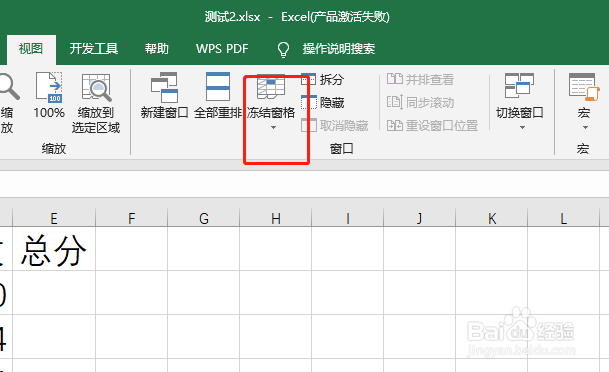The width and height of the screenshot is (609, 372).
Task: Click the 操作说明搜索 search box
Action: (x=339, y=49)
